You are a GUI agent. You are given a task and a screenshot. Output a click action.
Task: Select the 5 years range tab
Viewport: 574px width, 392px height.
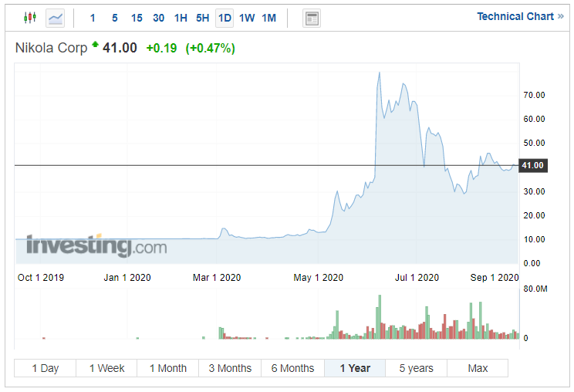tap(416, 368)
